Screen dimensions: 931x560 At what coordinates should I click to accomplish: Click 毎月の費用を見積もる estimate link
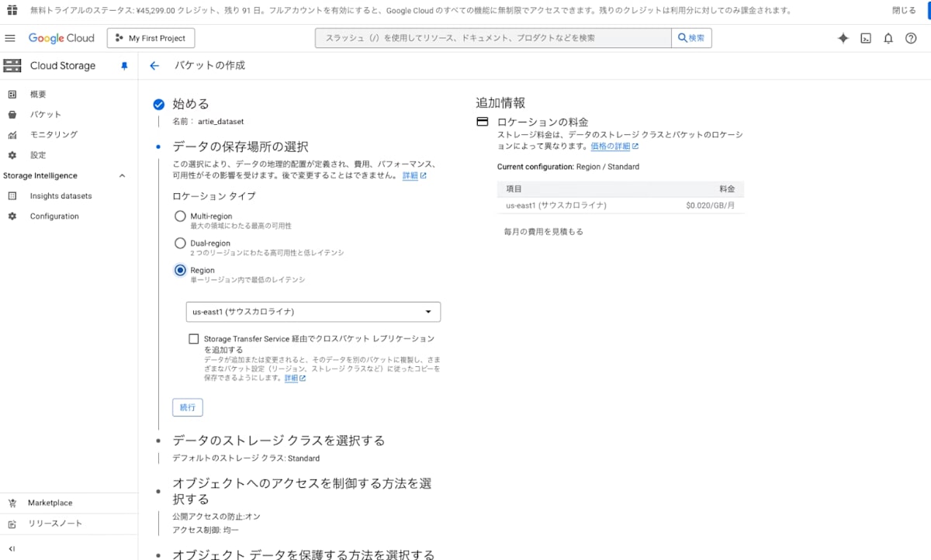coord(543,232)
